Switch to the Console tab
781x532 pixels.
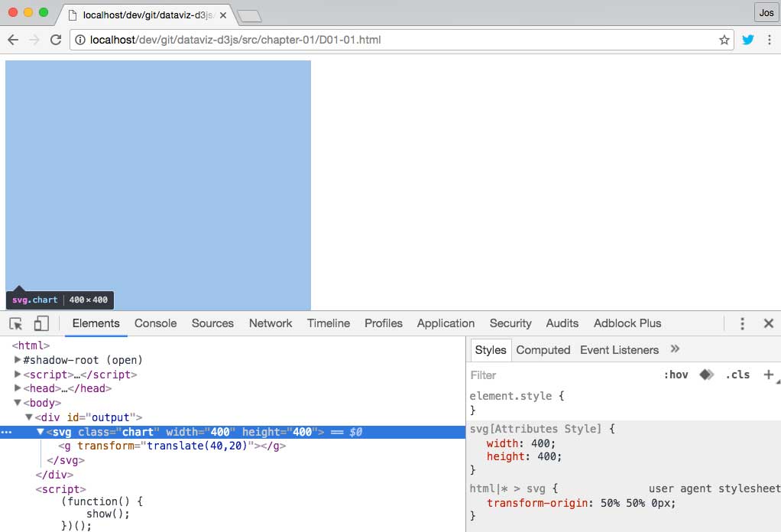pyautogui.click(x=155, y=324)
